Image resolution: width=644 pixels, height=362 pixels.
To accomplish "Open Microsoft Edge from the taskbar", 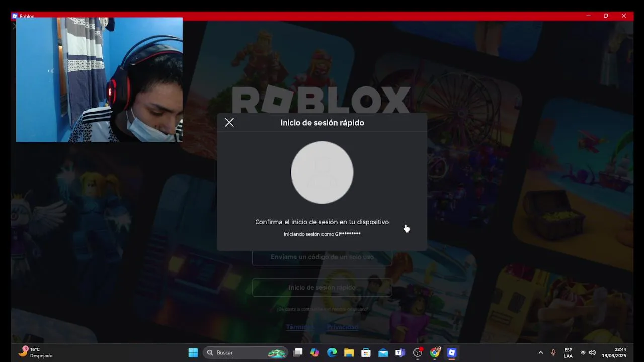I will pos(332,353).
